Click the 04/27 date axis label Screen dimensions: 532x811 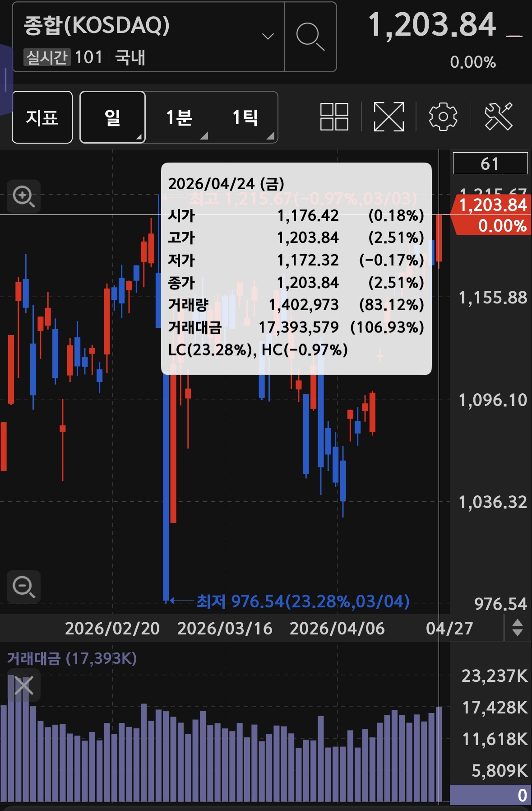coord(449,628)
